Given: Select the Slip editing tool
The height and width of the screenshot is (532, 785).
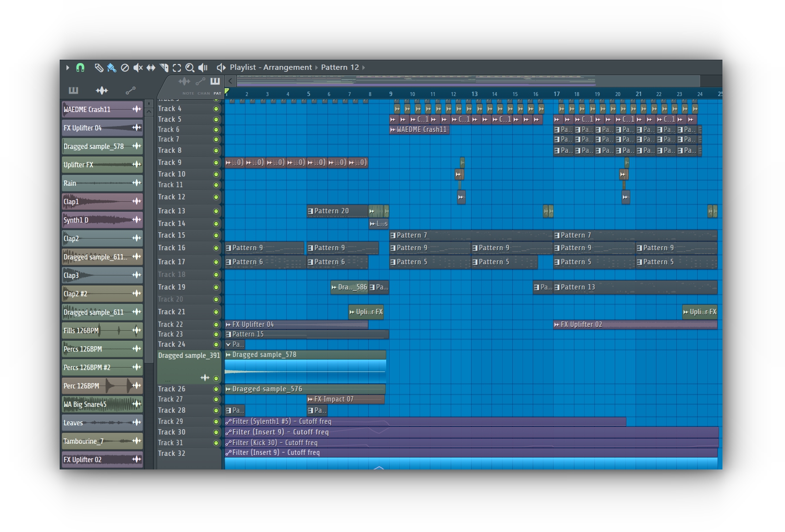Looking at the screenshot, I should click(151, 68).
